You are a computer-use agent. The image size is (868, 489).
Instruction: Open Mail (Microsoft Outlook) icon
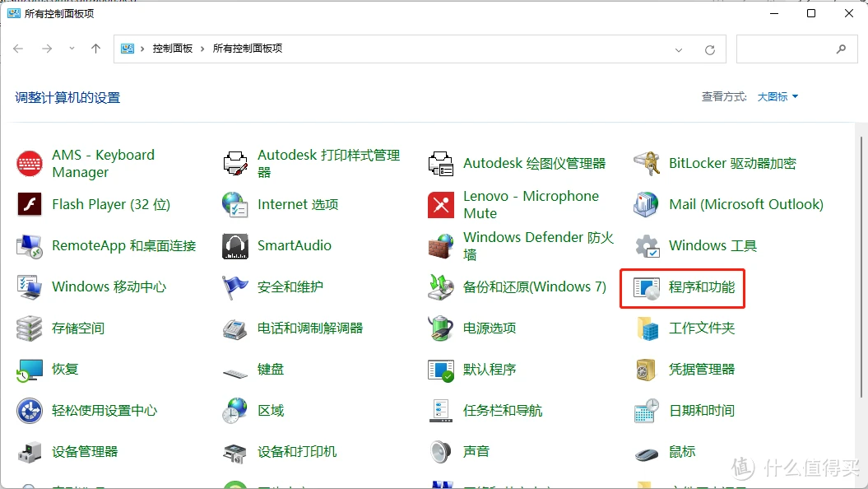click(x=647, y=204)
